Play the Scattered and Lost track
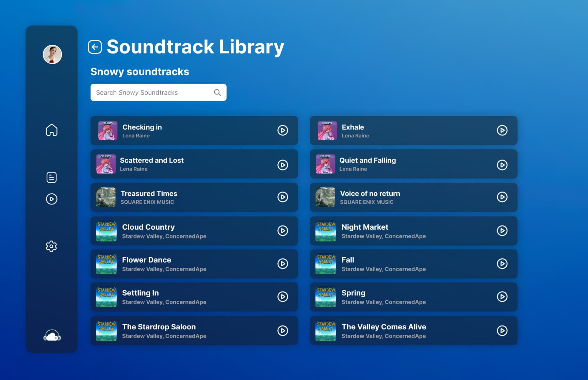The image size is (588, 380). click(x=282, y=165)
